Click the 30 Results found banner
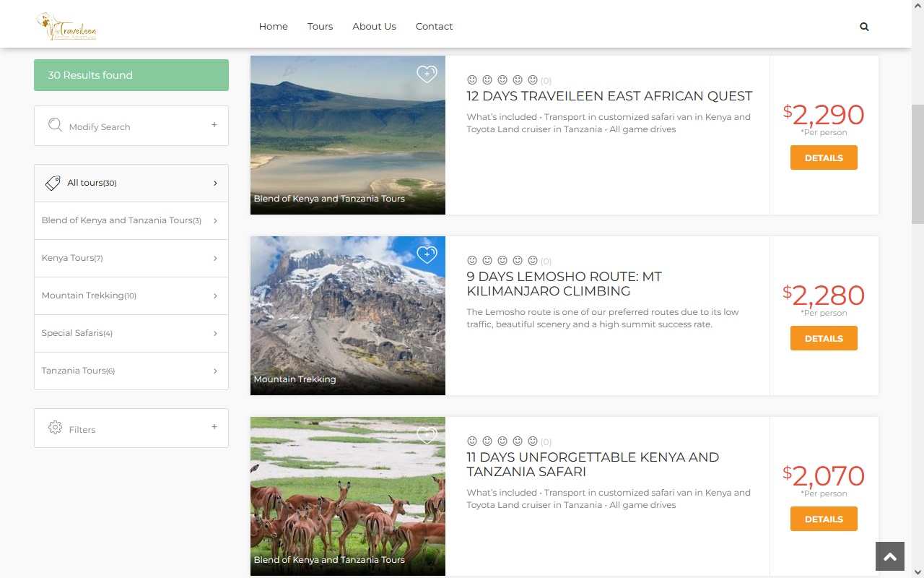 [131, 75]
